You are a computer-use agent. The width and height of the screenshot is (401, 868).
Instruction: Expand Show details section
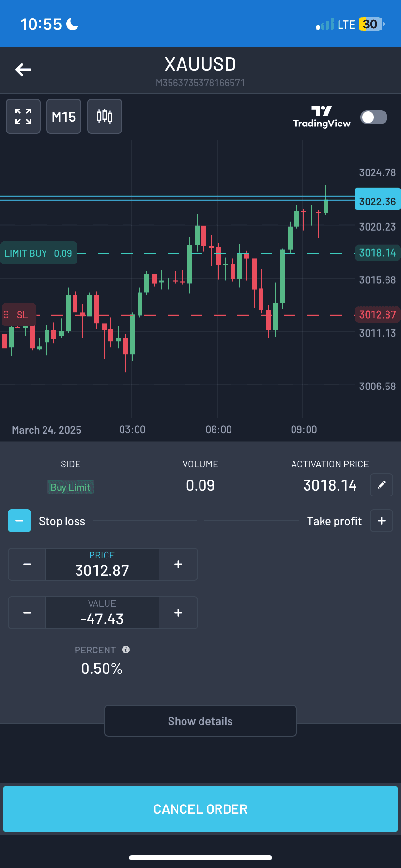(x=200, y=721)
